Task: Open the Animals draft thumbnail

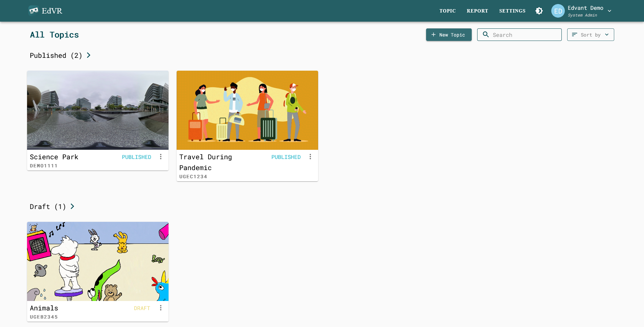Action: 98,261
